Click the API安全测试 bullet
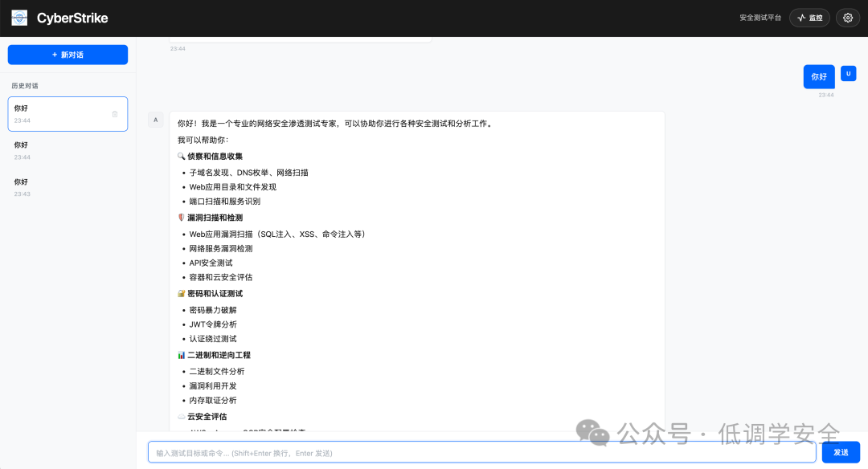The height and width of the screenshot is (469, 868). click(x=211, y=263)
